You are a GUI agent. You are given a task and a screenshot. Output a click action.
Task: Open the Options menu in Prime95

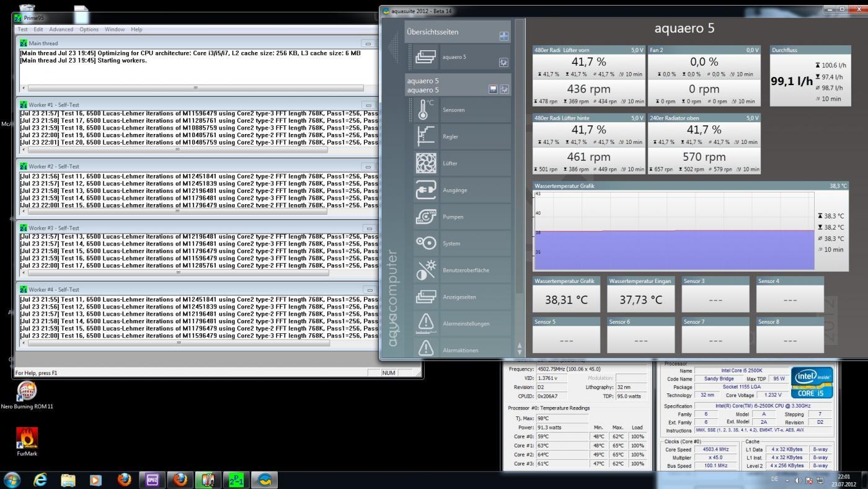click(89, 29)
